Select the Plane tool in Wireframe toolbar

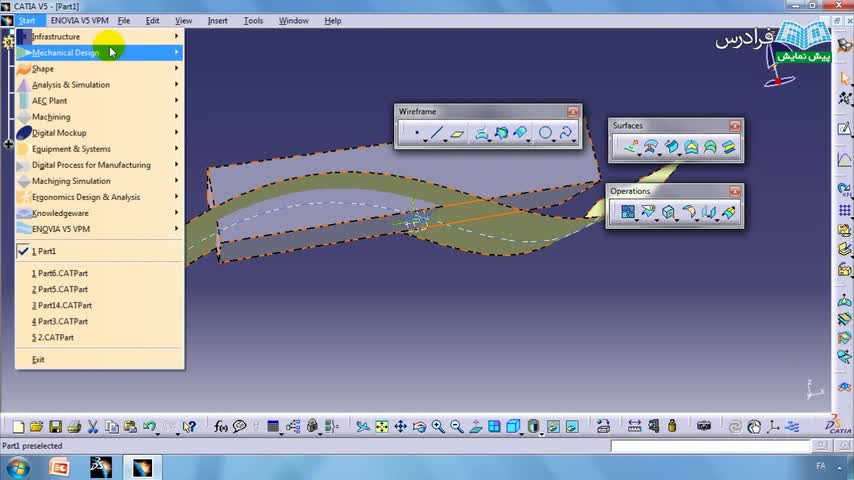(x=457, y=133)
